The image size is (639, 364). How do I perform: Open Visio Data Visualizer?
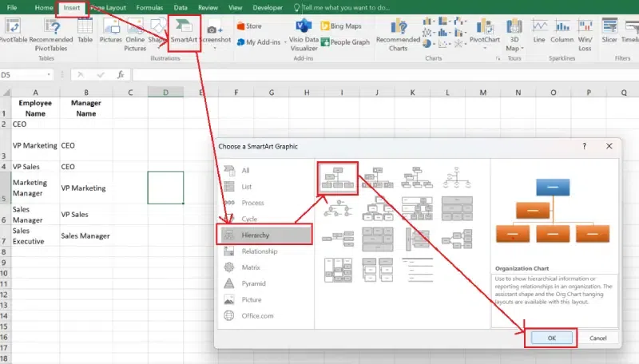pyautogui.click(x=304, y=35)
